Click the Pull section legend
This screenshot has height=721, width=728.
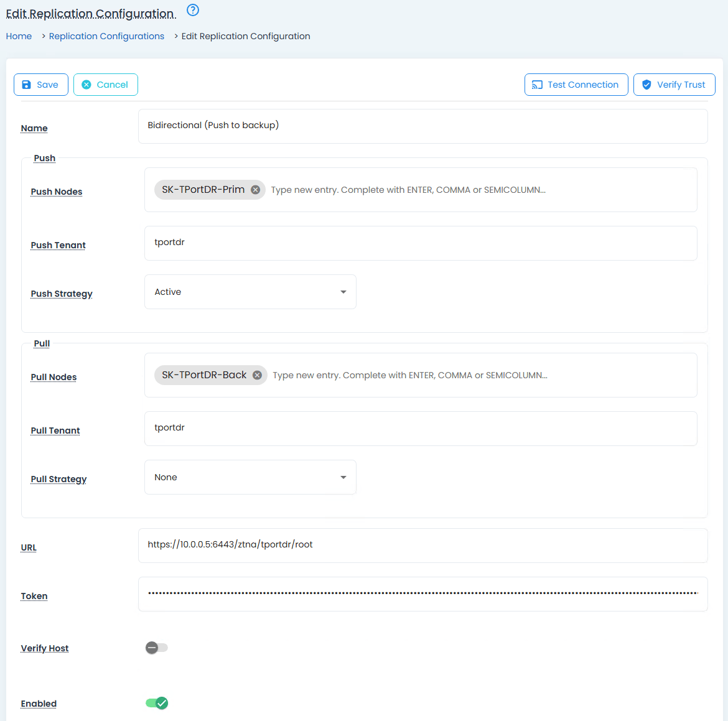[42, 343]
